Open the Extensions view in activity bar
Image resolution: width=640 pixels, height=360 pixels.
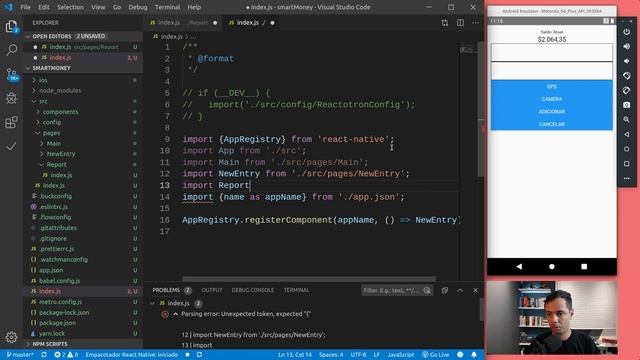(11, 122)
